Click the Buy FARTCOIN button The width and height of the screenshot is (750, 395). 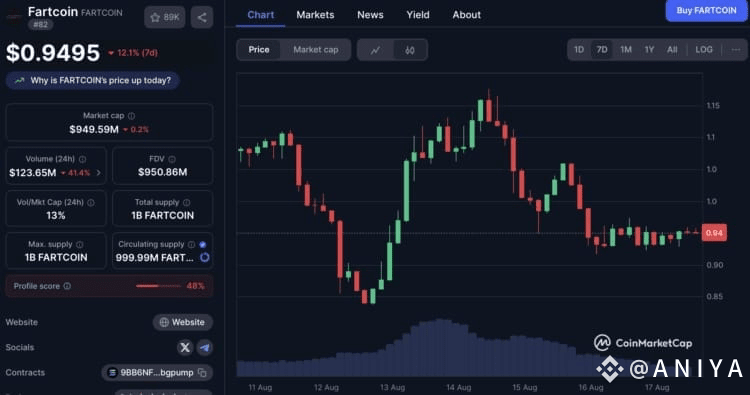coord(706,11)
